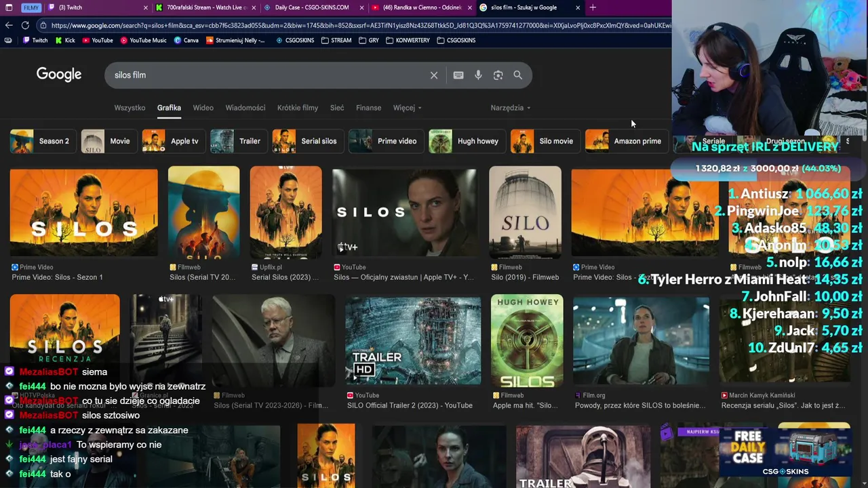Screen dimensions: 868x488
Task: Open first CSGOSKINS bookmark with blue icon
Action: pyautogui.click(x=295, y=40)
